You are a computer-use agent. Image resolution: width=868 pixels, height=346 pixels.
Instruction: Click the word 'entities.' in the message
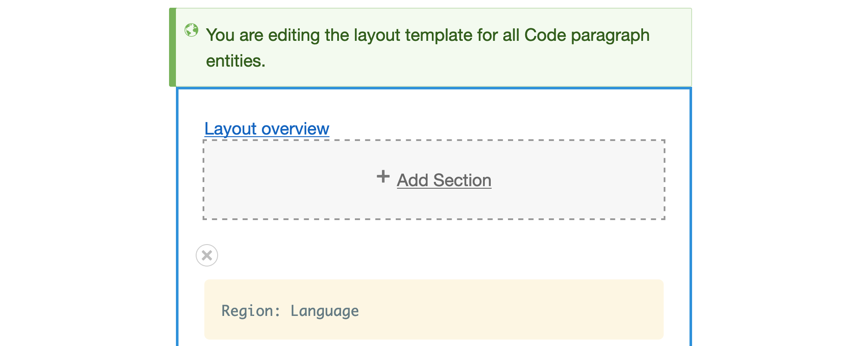pyautogui.click(x=236, y=61)
